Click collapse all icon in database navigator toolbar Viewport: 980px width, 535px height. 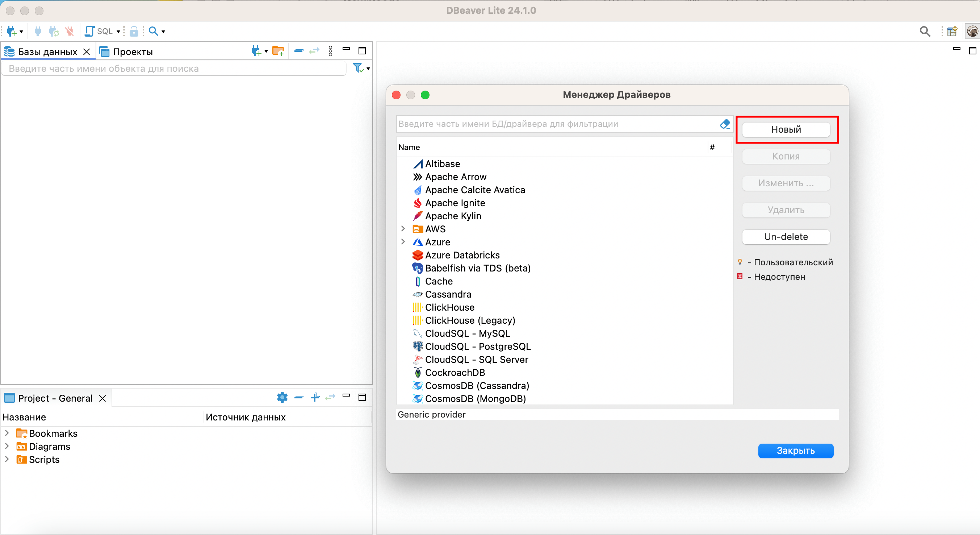click(299, 51)
